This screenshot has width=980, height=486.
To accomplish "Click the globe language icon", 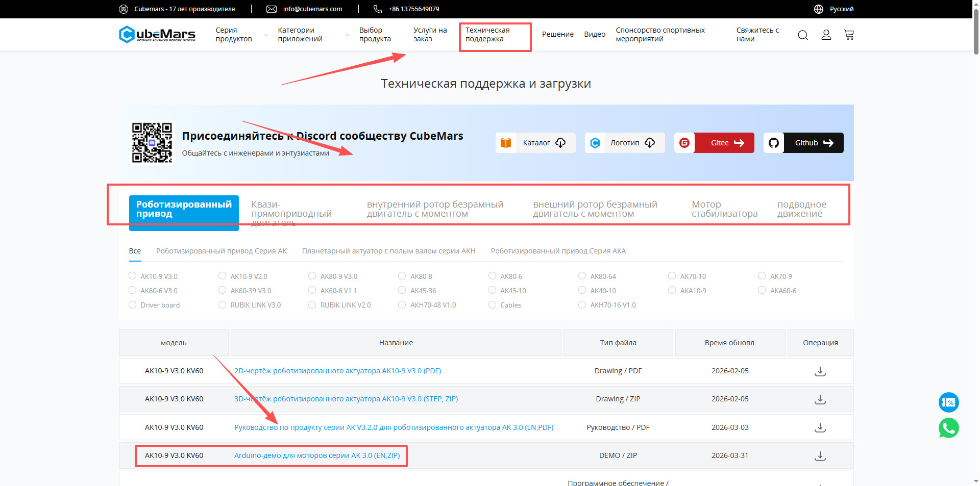I will tap(819, 9).
